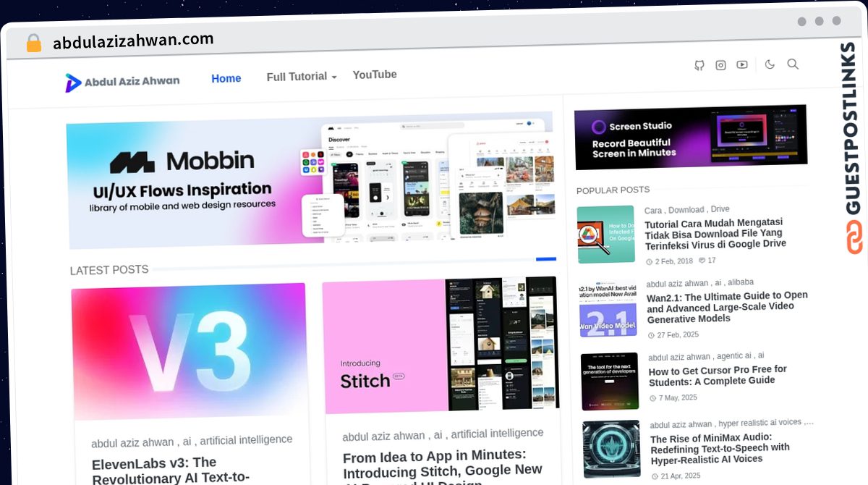The width and height of the screenshot is (868, 485).
Task: Click the '21 Apr, 2025' post date
Action: [x=676, y=476]
